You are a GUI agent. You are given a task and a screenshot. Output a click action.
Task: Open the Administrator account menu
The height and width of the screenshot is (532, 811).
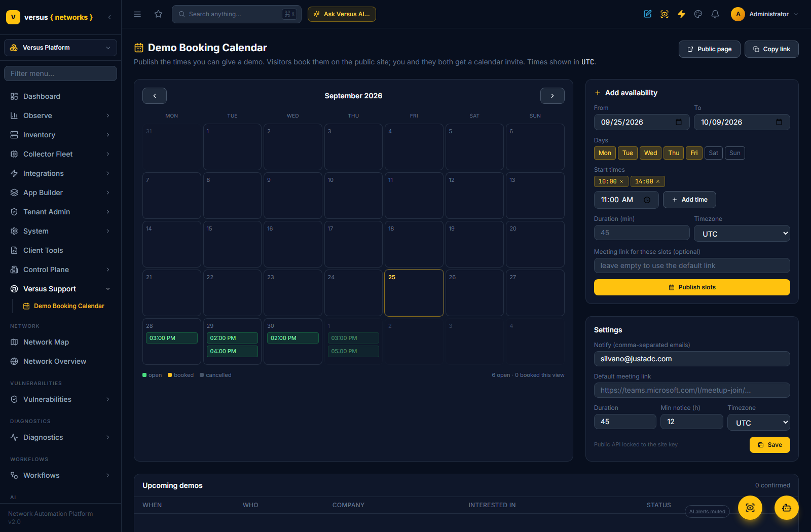(765, 14)
